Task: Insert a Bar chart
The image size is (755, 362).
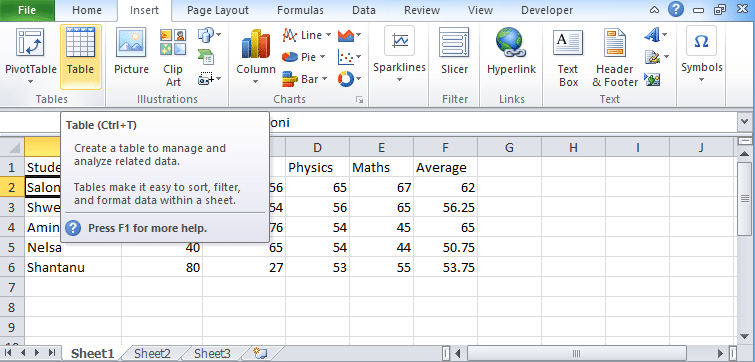Action: point(304,78)
